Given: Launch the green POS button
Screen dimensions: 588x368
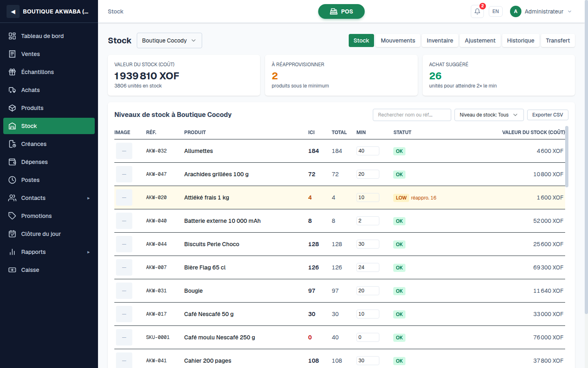Looking at the screenshot, I should [x=341, y=11].
